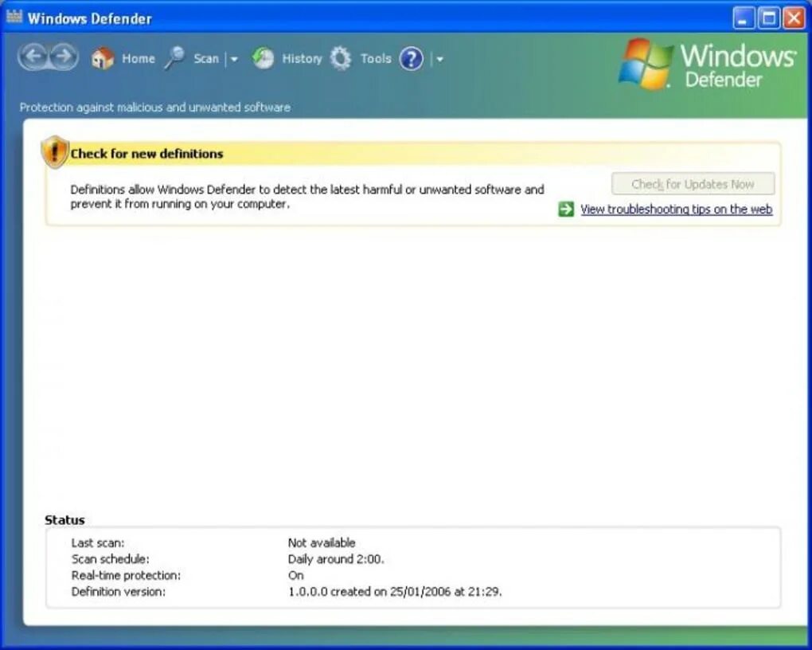Screen dimensions: 812x650
Task: Select the Scan toolbar label
Action: (206, 59)
